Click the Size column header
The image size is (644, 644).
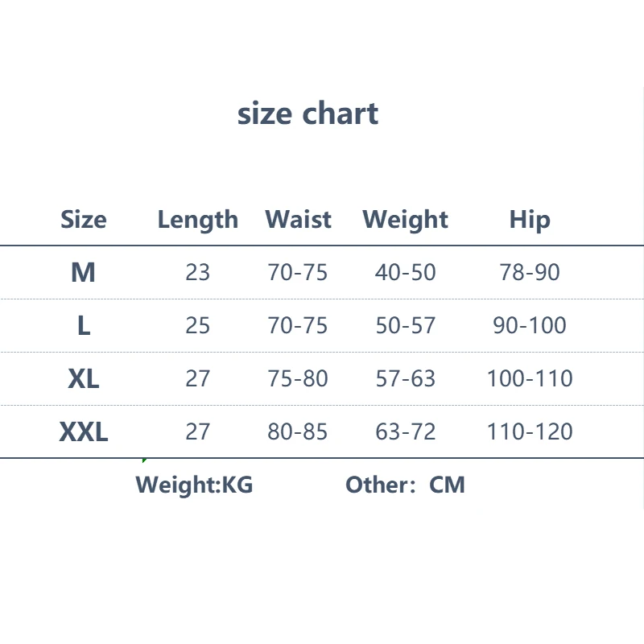tap(84, 219)
